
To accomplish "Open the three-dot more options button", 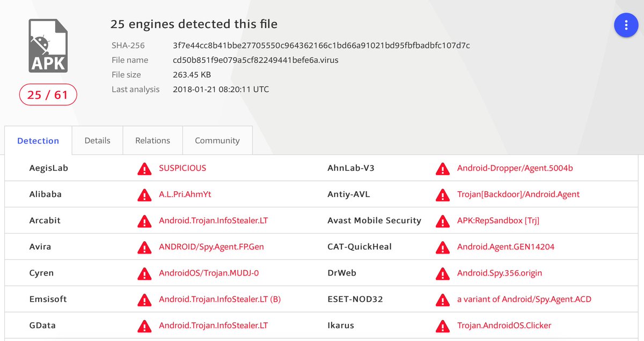I will (626, 25).
